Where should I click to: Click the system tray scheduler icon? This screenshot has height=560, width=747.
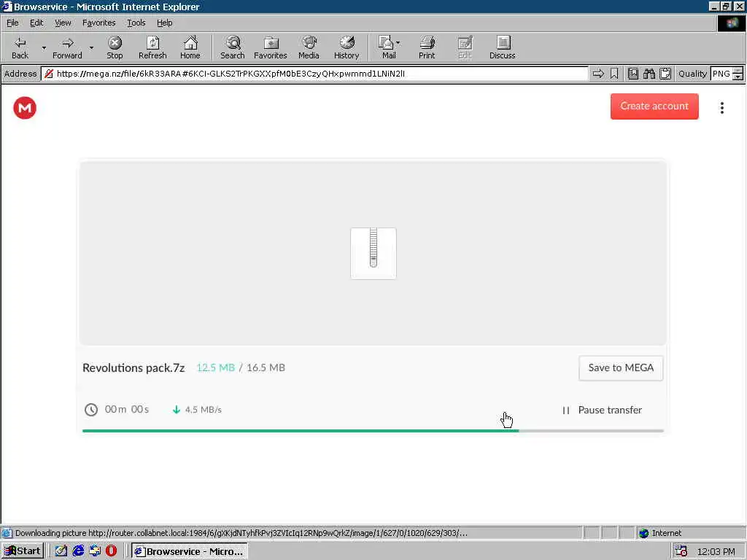(x=681, y=551)
